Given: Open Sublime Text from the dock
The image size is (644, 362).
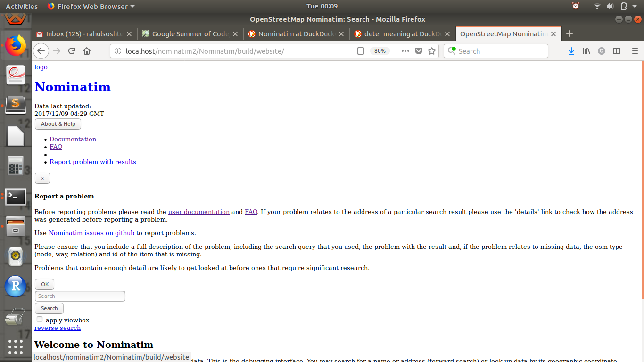Looking at the screenshot, I should pos(16,105).
